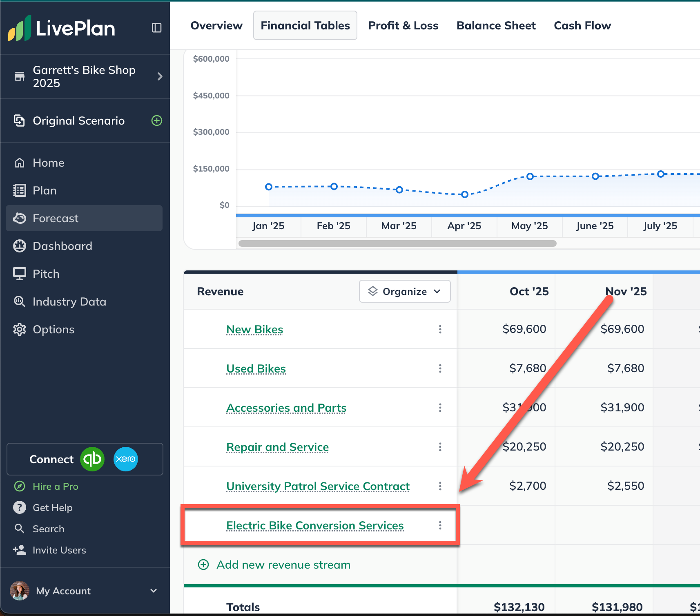Select the May '25 data point on chart
The width and height of the screenshot is (700, 616).
coord(530,176)
